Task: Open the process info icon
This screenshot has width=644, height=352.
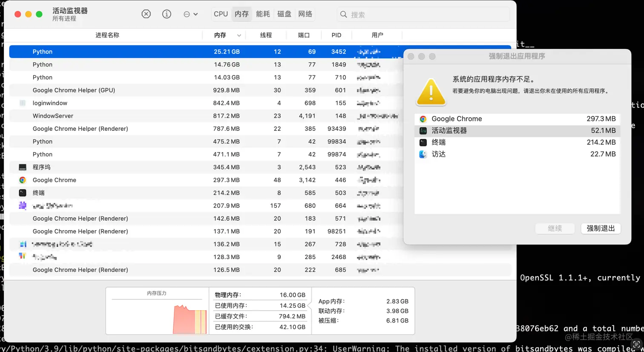Action: tap(167, 14)
